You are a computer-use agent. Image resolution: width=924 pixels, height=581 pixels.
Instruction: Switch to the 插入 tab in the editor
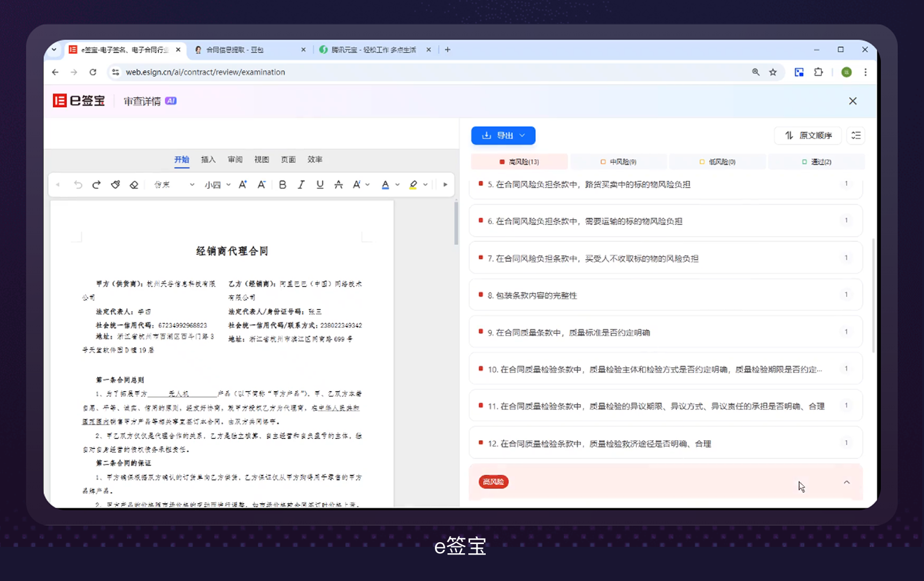(208, 159)
